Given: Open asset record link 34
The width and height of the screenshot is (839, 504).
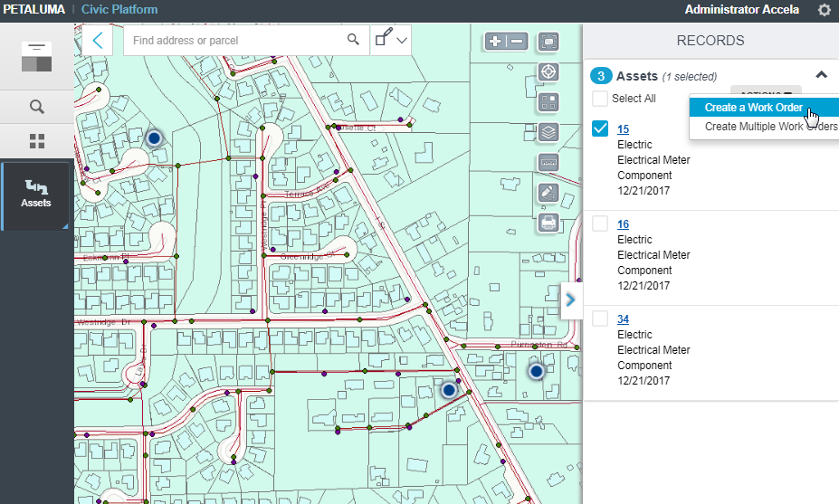Looking at the screenshot, I should pyautogui.click(x=623, y=319).
